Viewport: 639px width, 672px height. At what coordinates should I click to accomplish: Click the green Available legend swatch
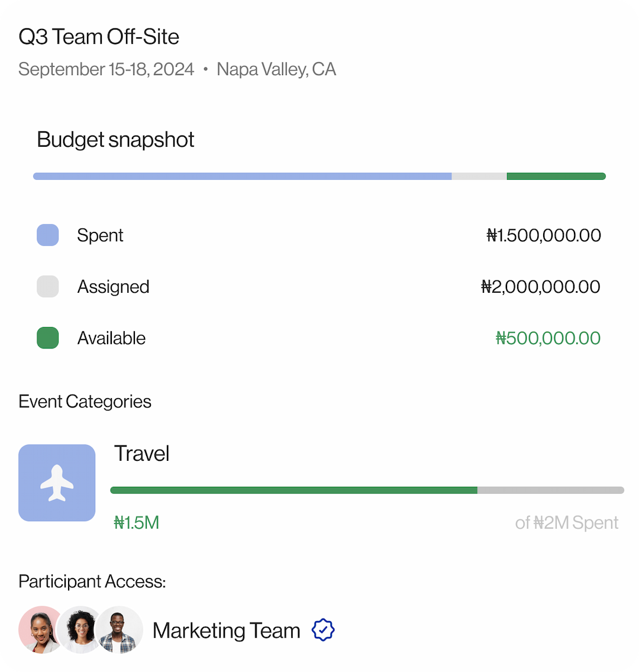pyautogui.click(x=47, y=338)
